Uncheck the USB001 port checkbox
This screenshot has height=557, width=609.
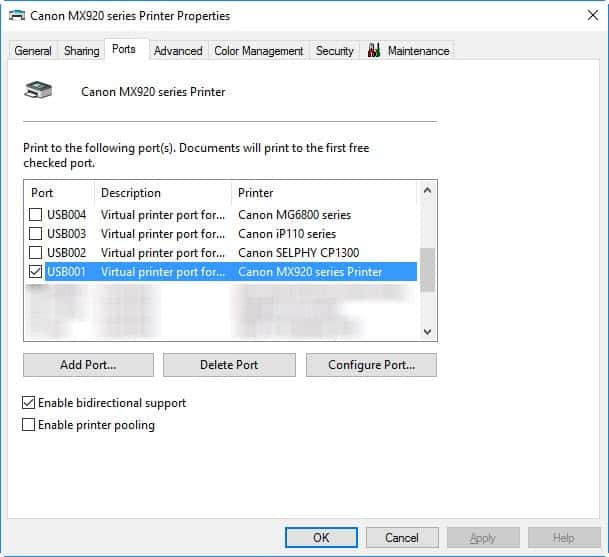tap(35, 272)
